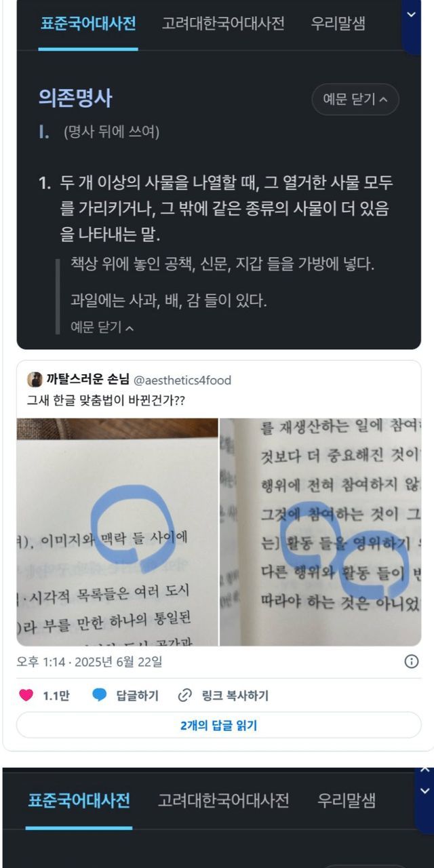Click the blue reply speech bubble icon
Image resolution: width=434 pixels, height=868 pixels.
pyautogui.click(x=100, y=695)
